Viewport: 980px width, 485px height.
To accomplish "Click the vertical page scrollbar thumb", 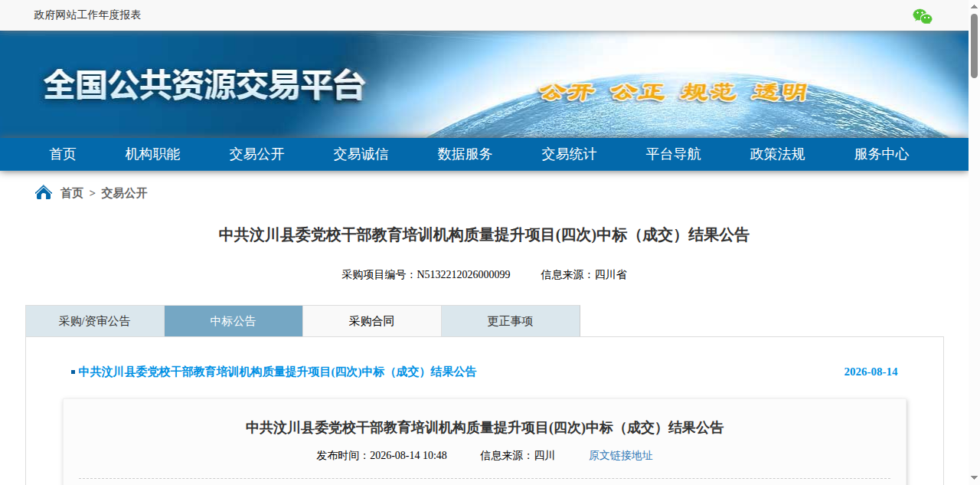I will (974, 44).
